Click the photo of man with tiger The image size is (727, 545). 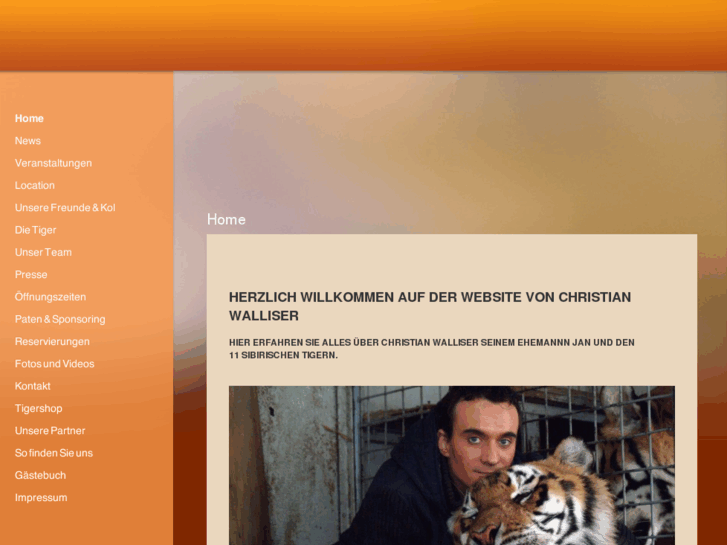coord(452,465)
